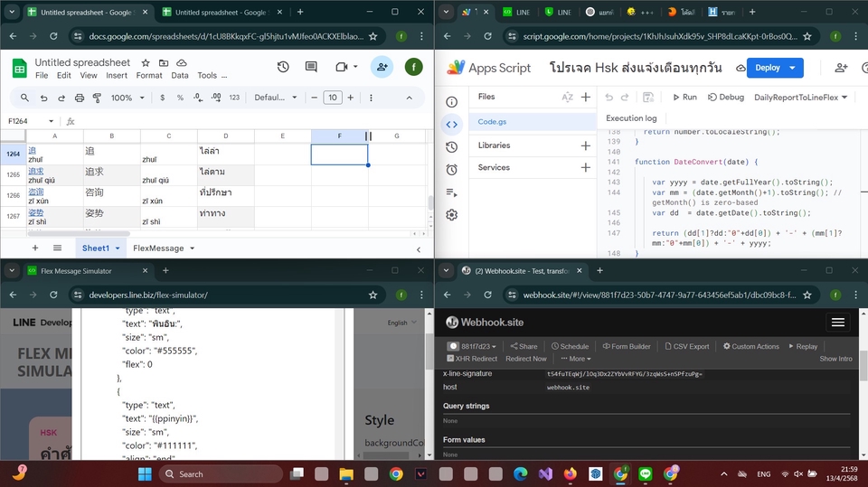Open the More dropdown on Webhook.site

pyautogui.click(x=576, y=359)
